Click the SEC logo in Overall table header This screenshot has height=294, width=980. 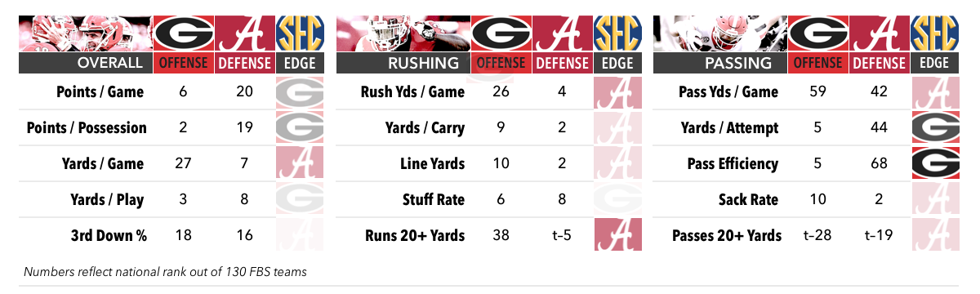pos(300,33)
